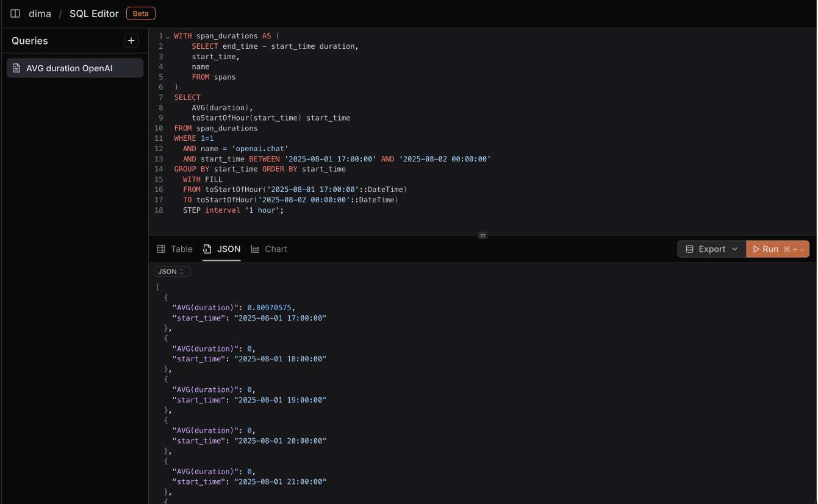Image resolution: width=818 pixels, height=504 pixels.
Task: Click the dima breadcrumb link
Action: tap(40, 13)
